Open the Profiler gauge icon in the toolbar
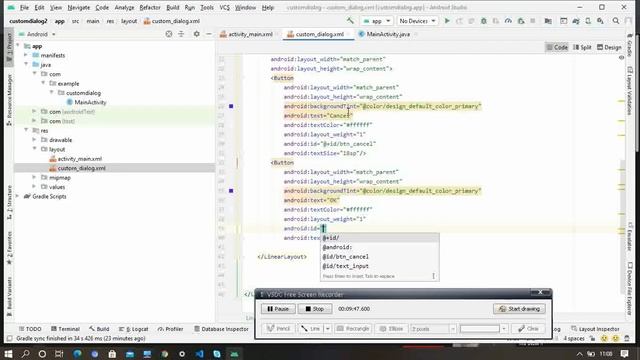 508,21
